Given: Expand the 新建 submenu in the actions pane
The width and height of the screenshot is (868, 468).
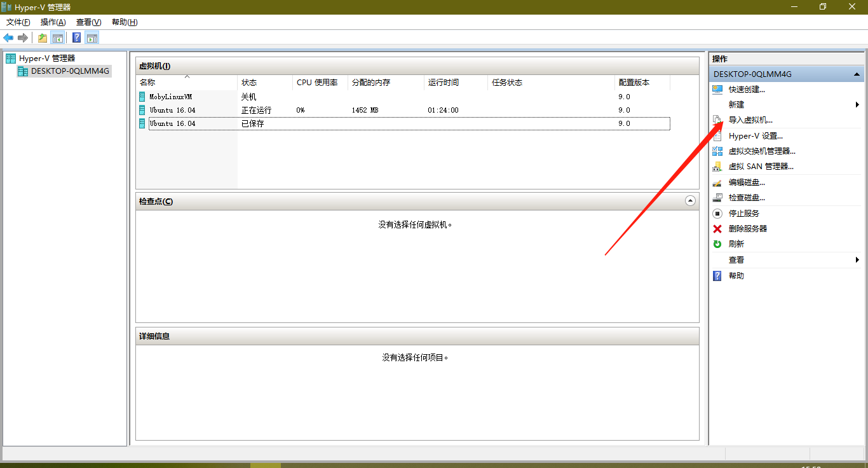Looking at the screenshot, I should coord(786,105).
